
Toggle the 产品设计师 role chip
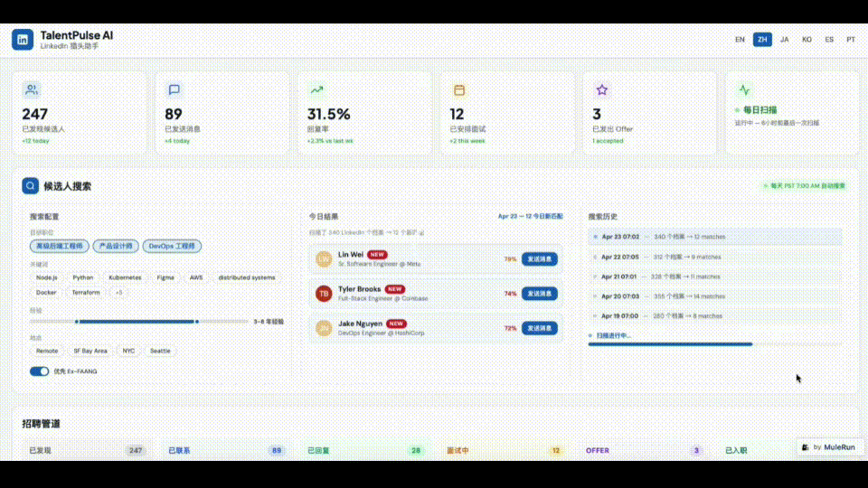[116, 246]
